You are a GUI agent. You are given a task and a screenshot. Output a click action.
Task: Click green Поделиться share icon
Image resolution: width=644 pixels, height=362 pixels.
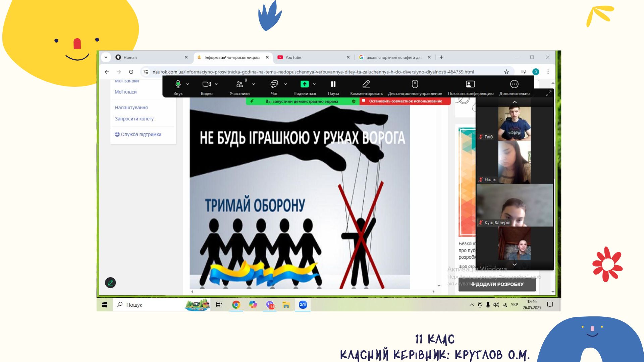[305, 84]
